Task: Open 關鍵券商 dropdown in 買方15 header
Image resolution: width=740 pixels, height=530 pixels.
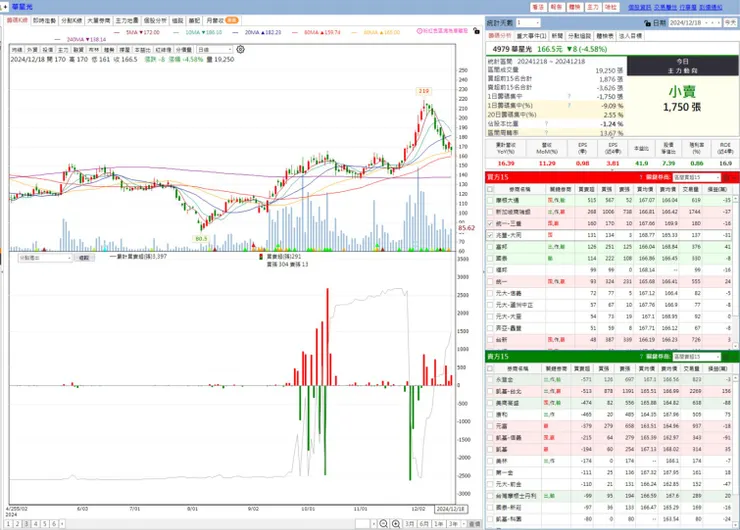Action: (697, 177)
